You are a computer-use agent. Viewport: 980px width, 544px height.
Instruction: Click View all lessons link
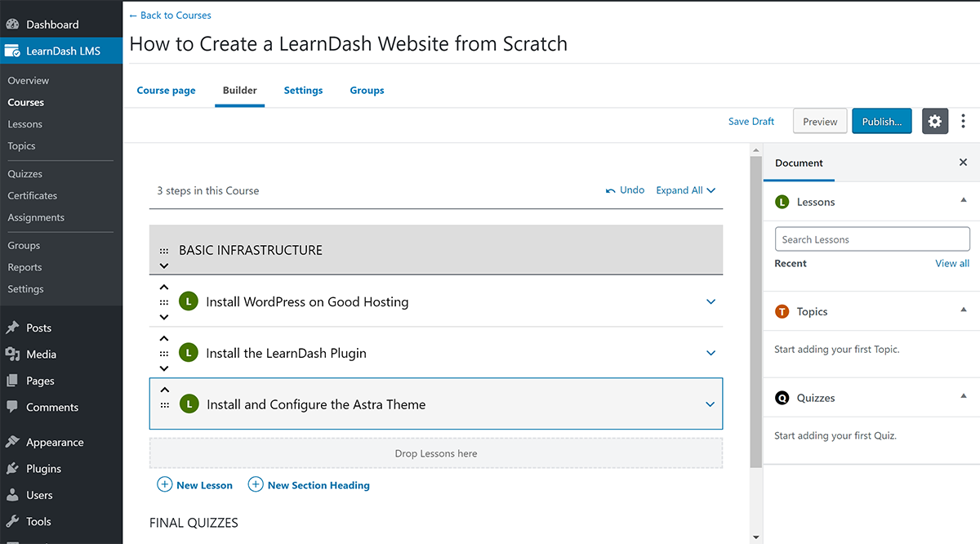tap(952, 263)
